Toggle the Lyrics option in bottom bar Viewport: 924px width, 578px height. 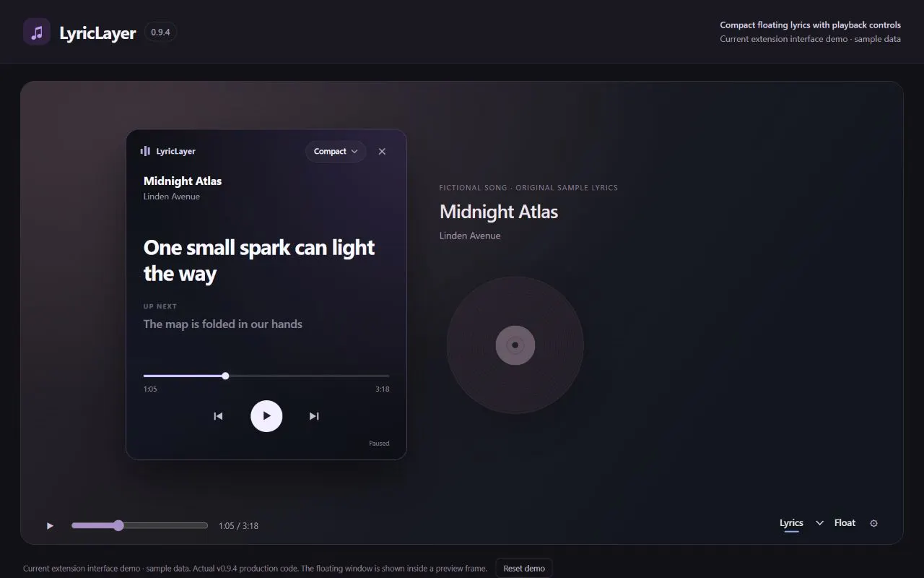pos(791,523)
